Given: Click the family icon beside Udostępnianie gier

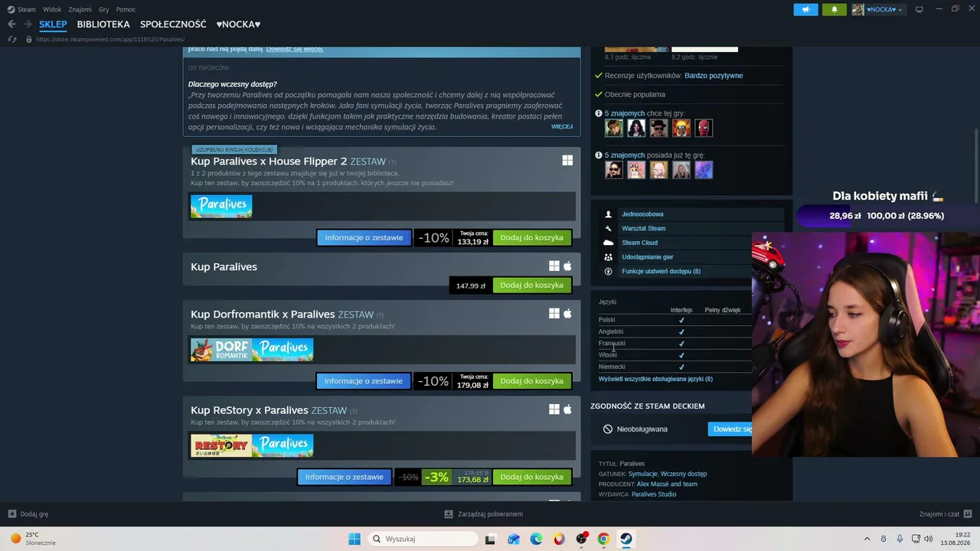Looking at the screenshot, I should tap(609, 257).
